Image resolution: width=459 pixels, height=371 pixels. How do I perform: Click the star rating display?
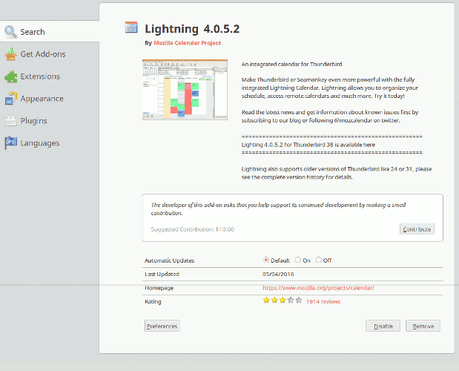[282, 300]
